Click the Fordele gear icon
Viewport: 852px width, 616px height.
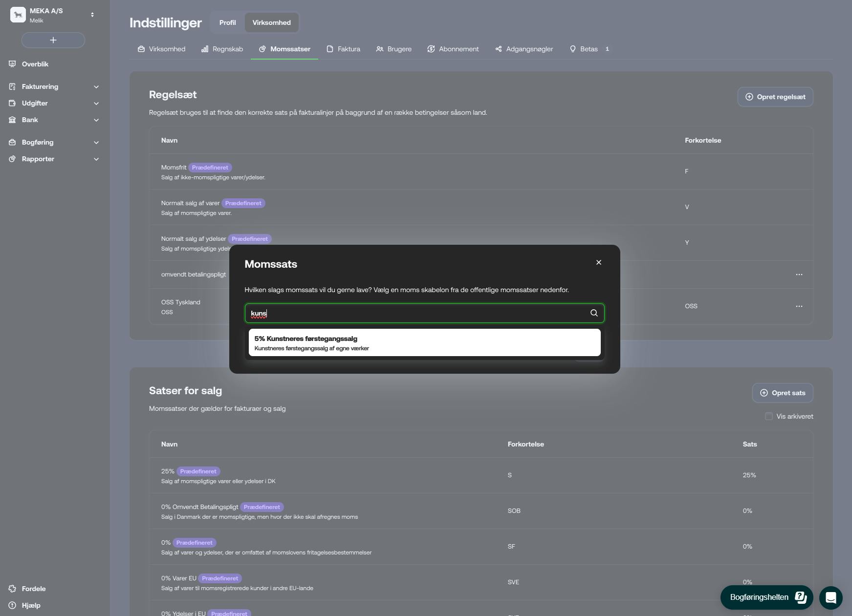12,589
